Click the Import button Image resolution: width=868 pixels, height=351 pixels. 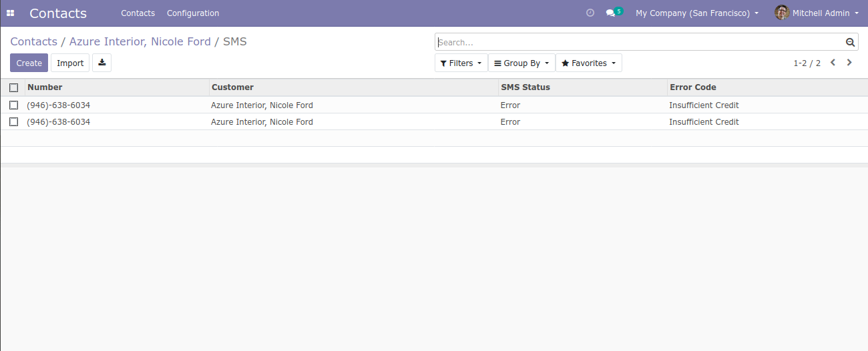tap(70, 63)
